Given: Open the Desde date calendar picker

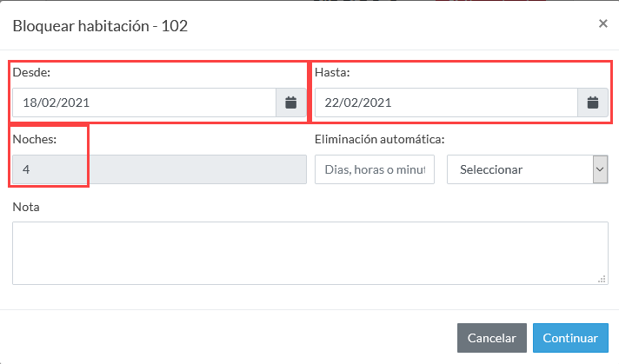Looking at the screenshot, I should (x=291, y=103).
